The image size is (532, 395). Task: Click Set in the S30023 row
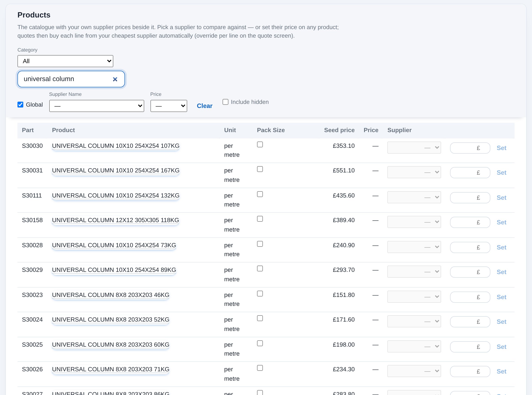(x=501, y=297)
